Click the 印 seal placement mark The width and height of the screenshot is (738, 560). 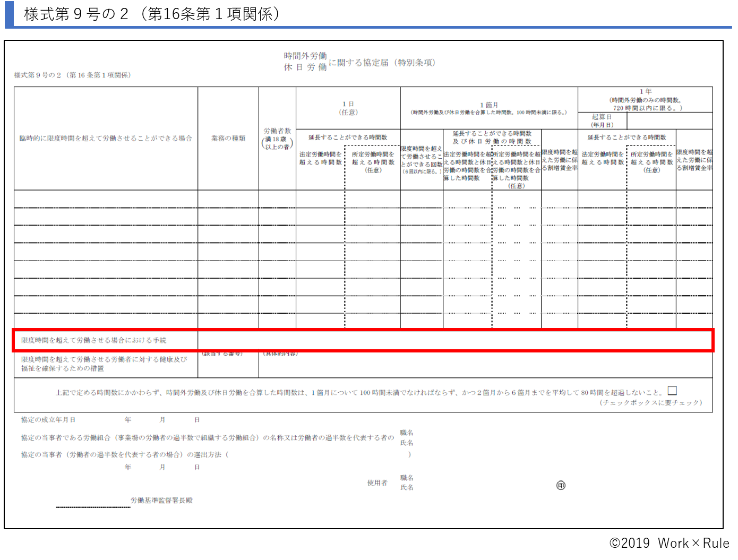point(562,485)
